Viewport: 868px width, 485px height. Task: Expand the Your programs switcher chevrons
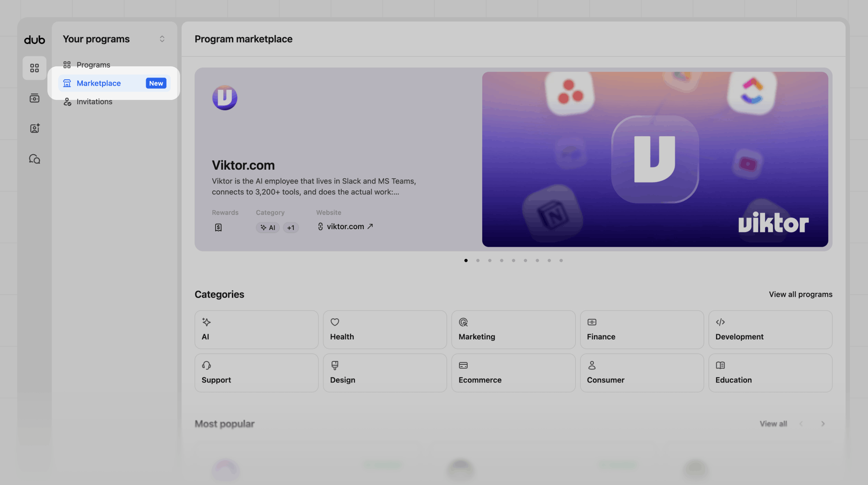(162, 39)
